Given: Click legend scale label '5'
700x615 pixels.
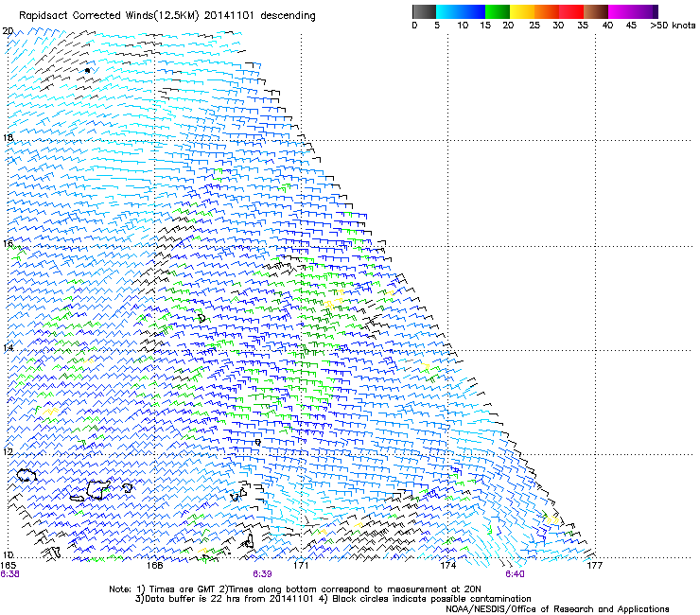Looking at the screenshot, I should pos(437,26).
